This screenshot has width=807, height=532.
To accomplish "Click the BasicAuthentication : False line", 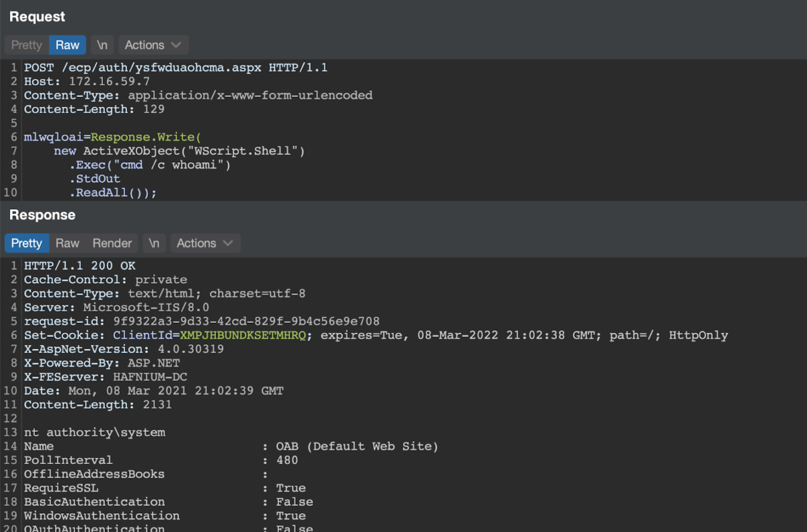I will (168, 502).
